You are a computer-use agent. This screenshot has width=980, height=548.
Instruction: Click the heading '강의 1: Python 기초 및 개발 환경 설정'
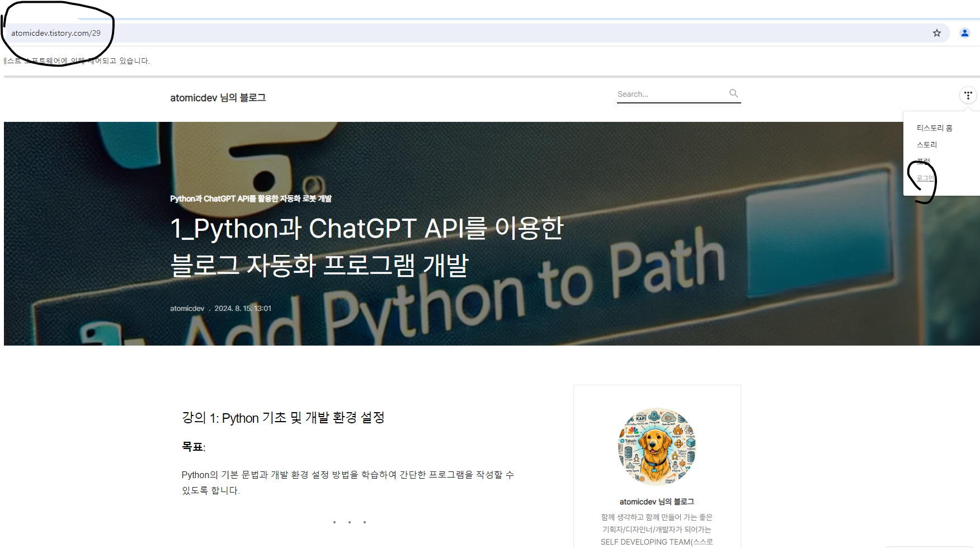(283, 418)
